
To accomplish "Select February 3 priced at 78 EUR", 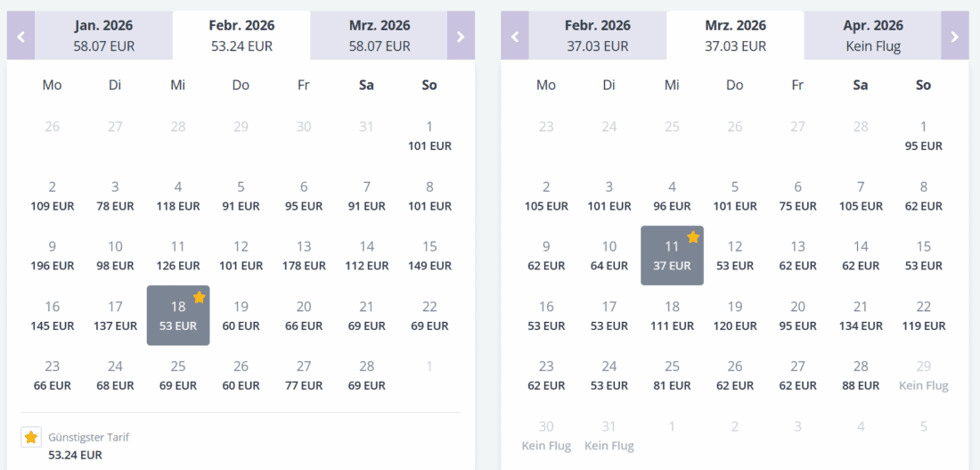I will coord(115,195).
